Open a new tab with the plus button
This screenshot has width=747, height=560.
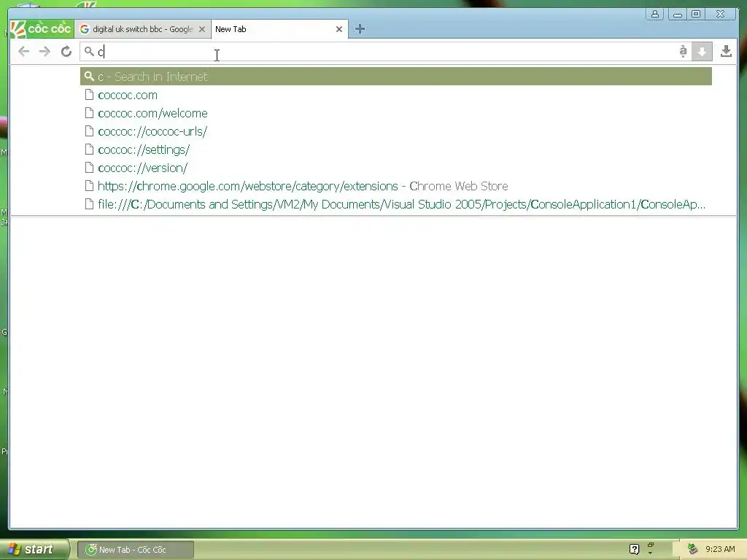click(x=360, y=29)
